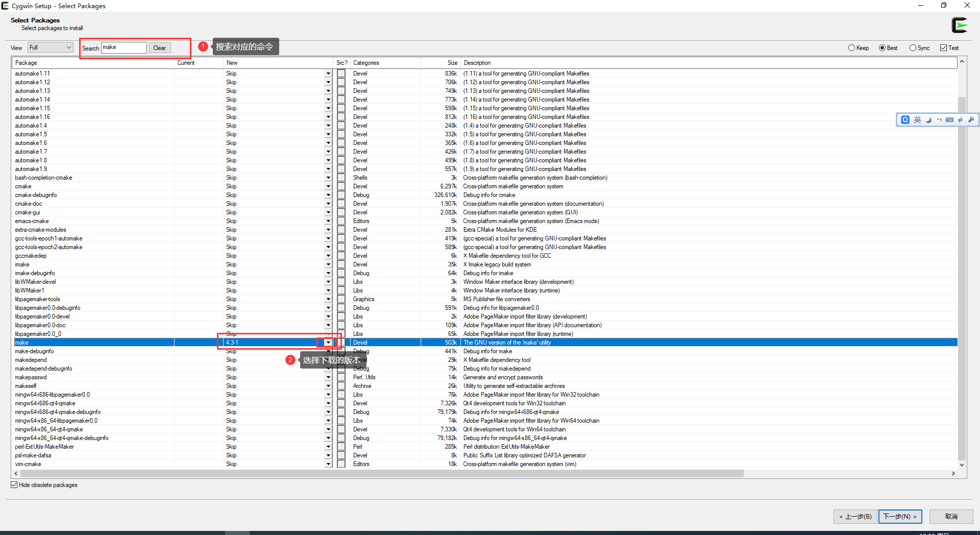
Task: Select the gcc-tools-epoch2-automake package row
Action: coord(485,247)
